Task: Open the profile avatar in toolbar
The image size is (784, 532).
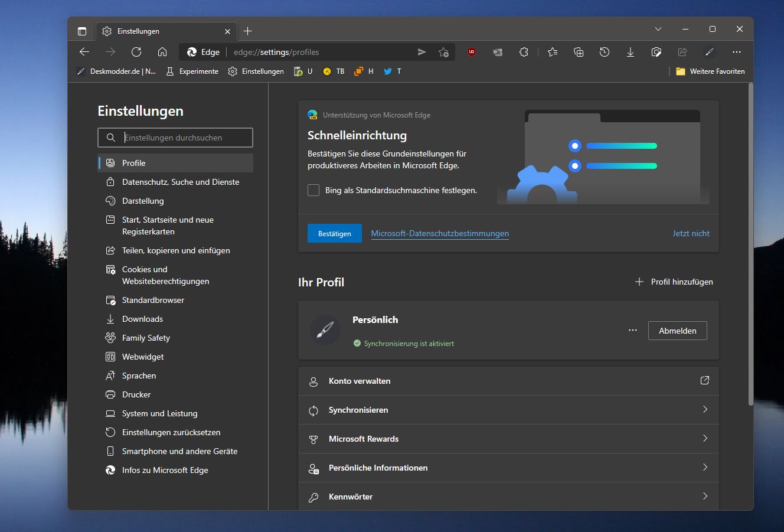Action: point(710,52)
